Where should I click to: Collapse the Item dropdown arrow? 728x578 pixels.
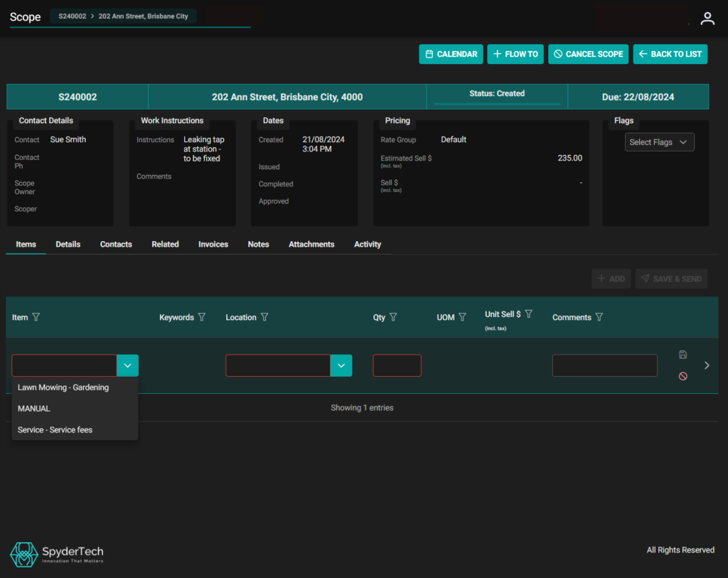point(127,365)
